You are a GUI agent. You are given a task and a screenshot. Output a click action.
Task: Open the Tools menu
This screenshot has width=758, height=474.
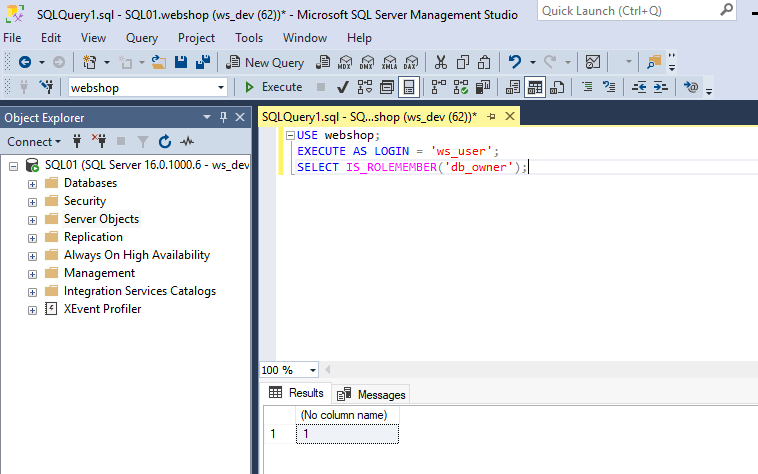[x=249, y=38]
